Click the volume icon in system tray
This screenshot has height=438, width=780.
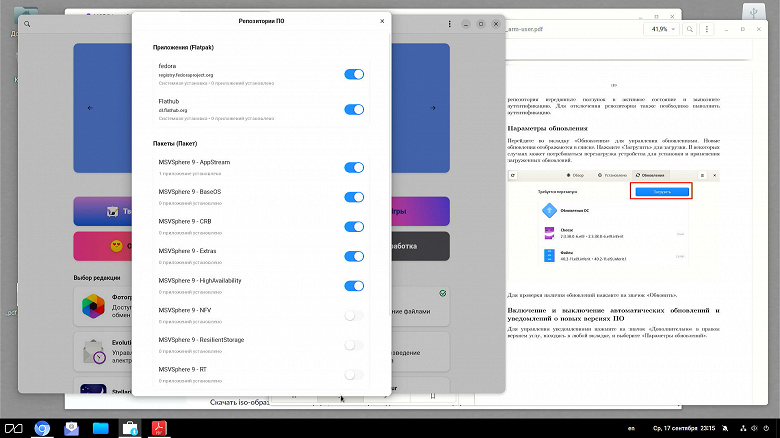tap(754, 428)
